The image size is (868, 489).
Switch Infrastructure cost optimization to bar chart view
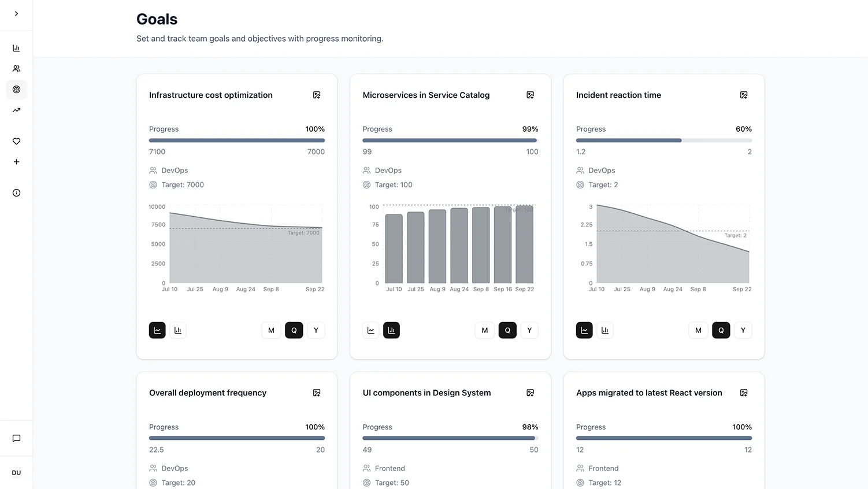178,330
